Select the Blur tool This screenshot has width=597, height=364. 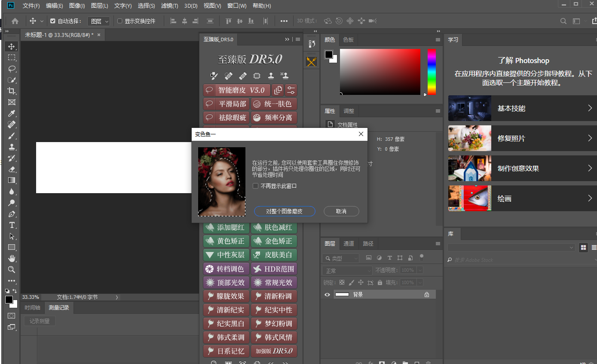pyautogui.click(x=12, y=191)
